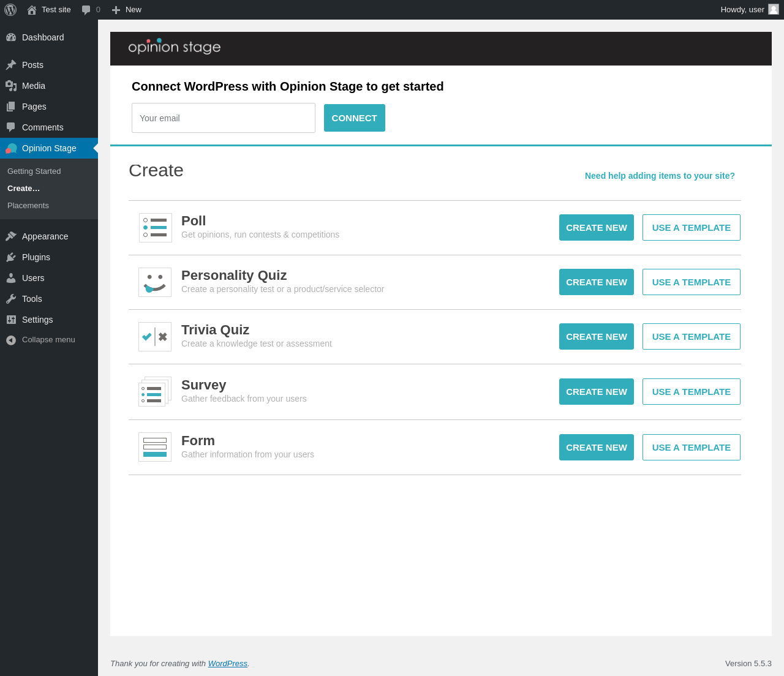This screenshot has height=676, width=784.
Task: Click the Personality Quiz smiley icon
Action: pos(155,282)
